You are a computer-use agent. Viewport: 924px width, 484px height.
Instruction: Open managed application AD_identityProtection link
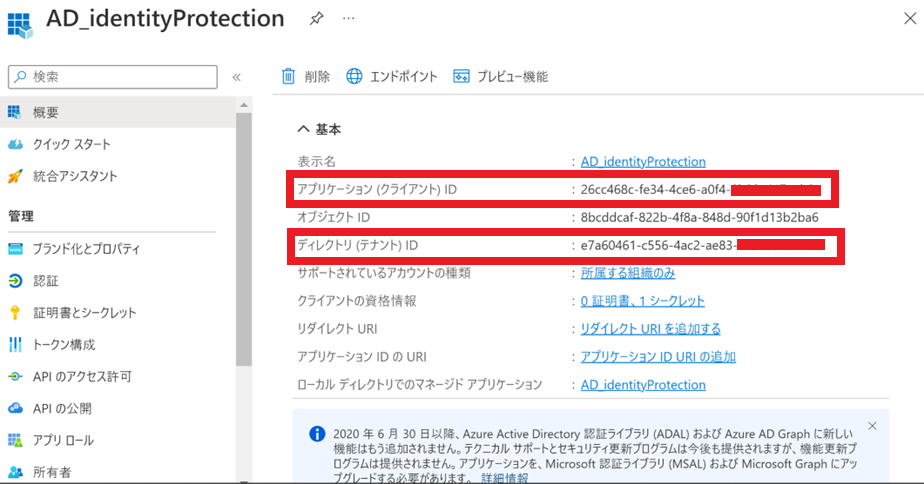tap(643, 385)
